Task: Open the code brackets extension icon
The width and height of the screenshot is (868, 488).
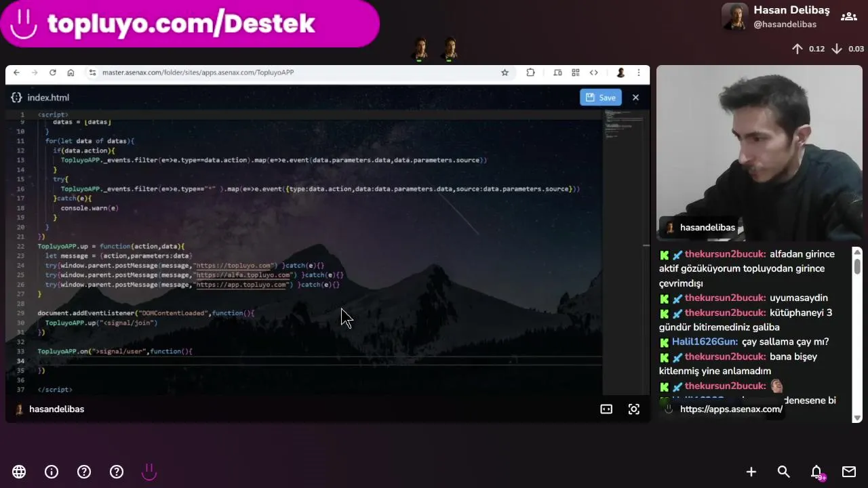Action: point(594,73)
